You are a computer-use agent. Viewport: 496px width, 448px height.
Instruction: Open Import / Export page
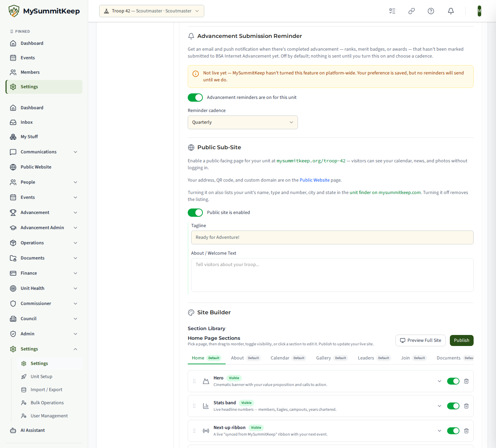(50, 390)
